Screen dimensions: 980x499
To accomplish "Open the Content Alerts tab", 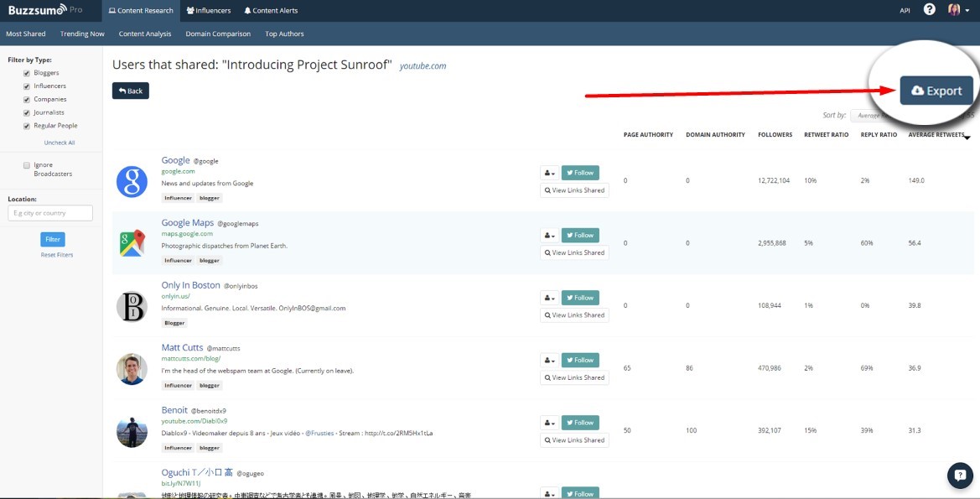I will coord(271,11).
